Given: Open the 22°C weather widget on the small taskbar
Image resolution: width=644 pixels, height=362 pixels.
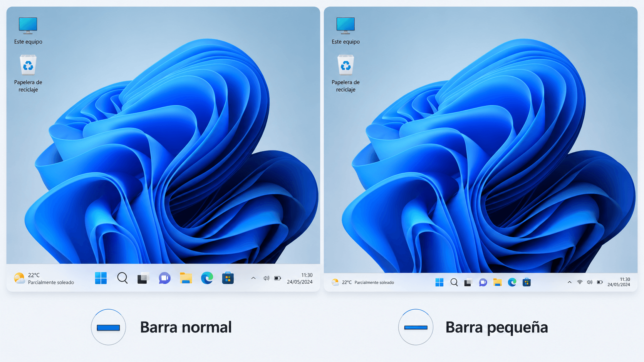Looking at the screenshot, I should (x=363, y=282).
